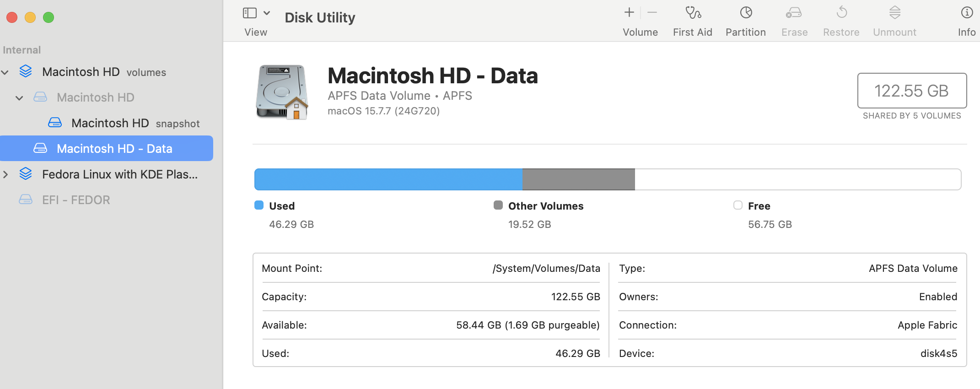Open the Partition pie icon
Screen dimensions: 980x389
click(746, 13)
